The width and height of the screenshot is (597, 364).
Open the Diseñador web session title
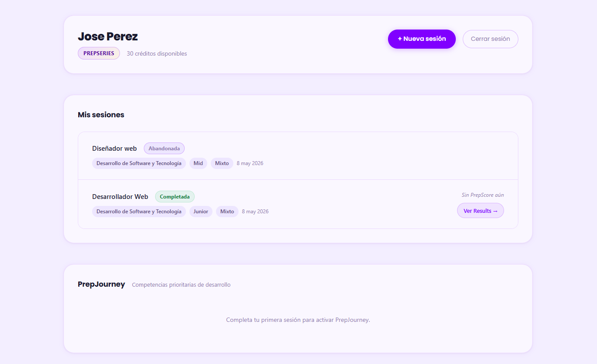114,149
